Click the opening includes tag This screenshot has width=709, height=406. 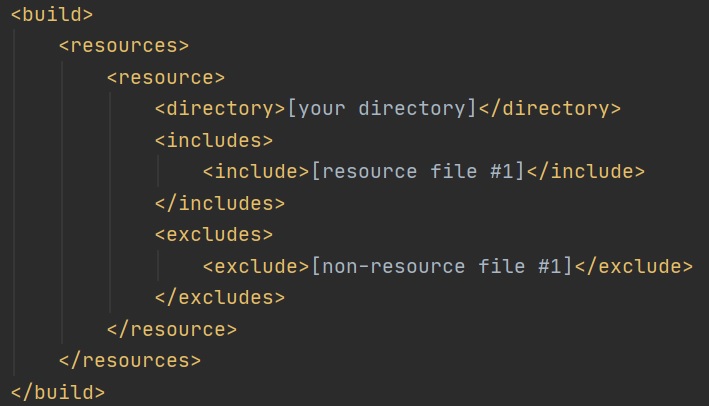click(214, 140)
